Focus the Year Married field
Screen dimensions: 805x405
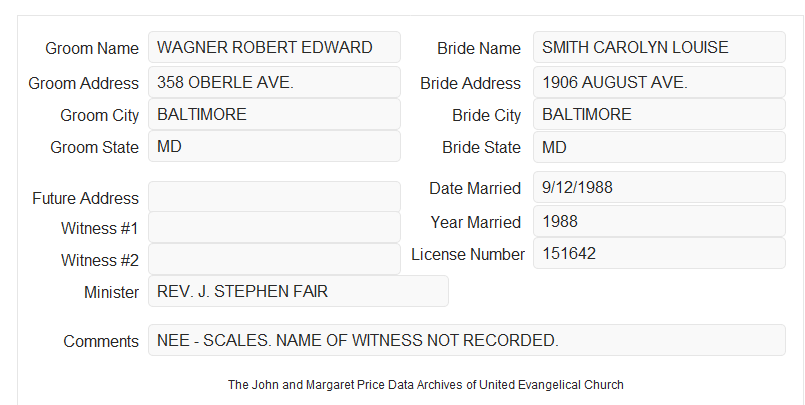pos(659,221)
